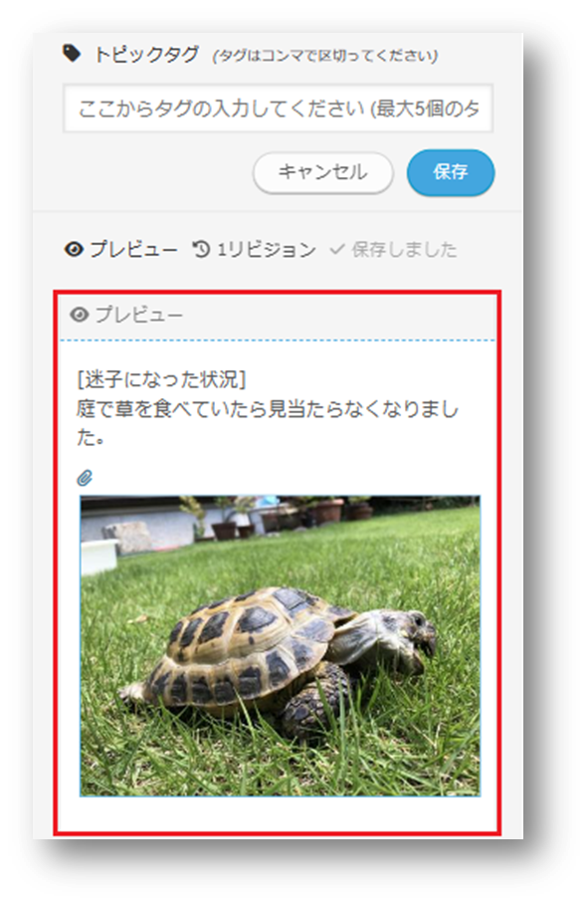Click the blue paperclip attachment icon
Viewport: 588px width, 904px height.
point(85,478)
